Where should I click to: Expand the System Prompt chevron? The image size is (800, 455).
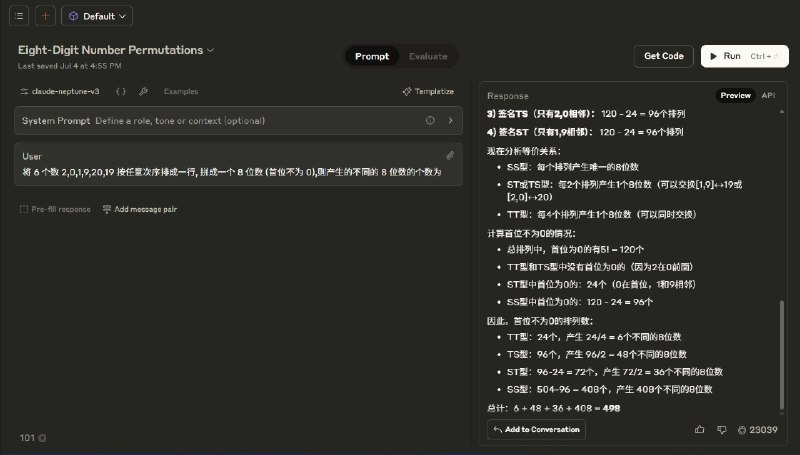pyautogui.click(x=451, y=120)
